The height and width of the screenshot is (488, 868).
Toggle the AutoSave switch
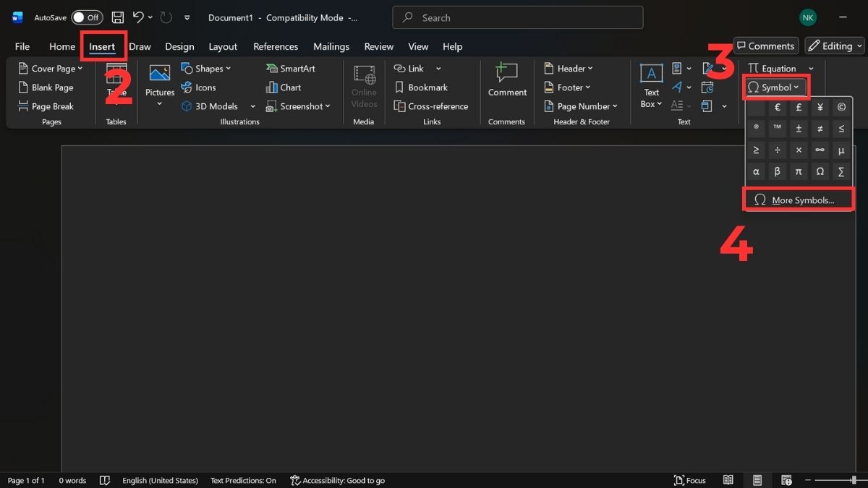(87, 17)
